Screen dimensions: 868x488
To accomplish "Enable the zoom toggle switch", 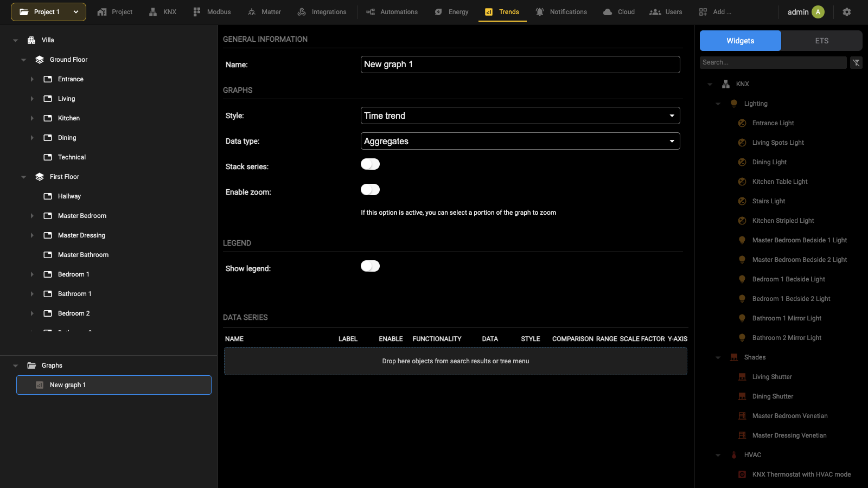I will [x=370, y=190].
